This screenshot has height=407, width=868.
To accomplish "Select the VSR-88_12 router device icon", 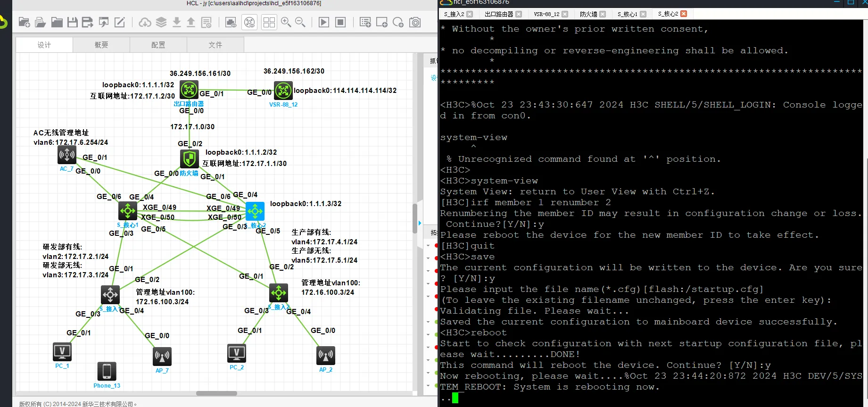I will pyautogui.click(x=283, y=91).
